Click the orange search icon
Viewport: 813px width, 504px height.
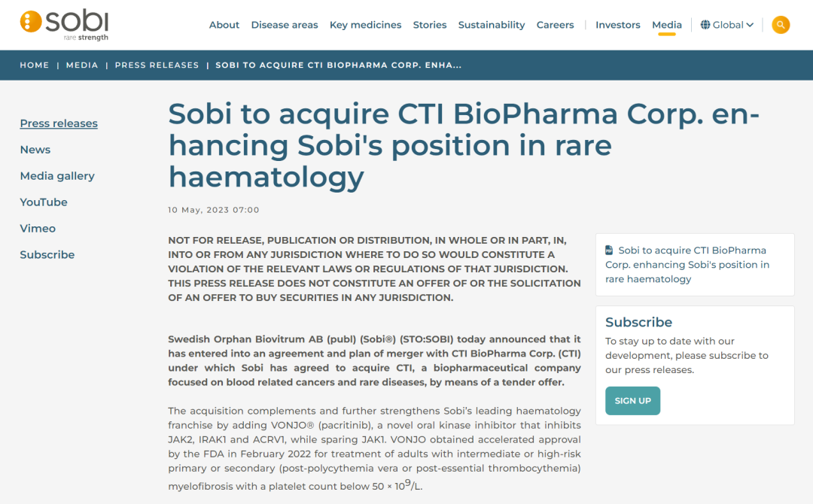pos(781,25)
